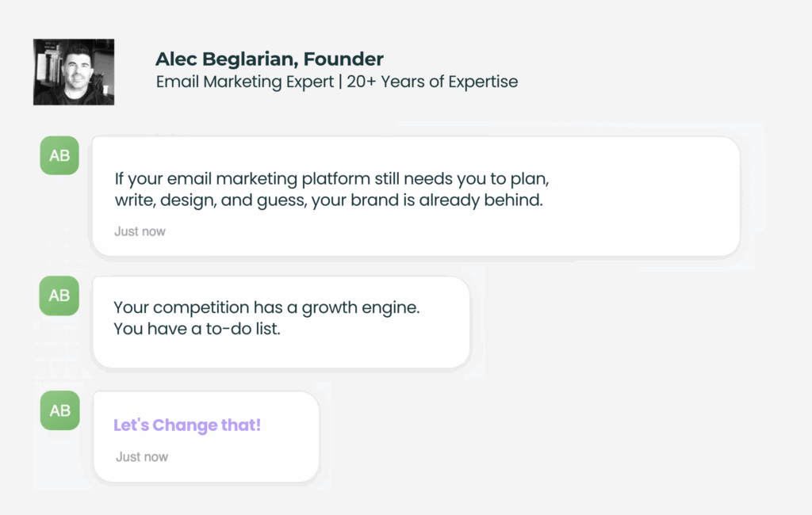Click the name "Alec Beglarian" in the header
This screenshot has height=515, width=812.
tap(227, 59)
